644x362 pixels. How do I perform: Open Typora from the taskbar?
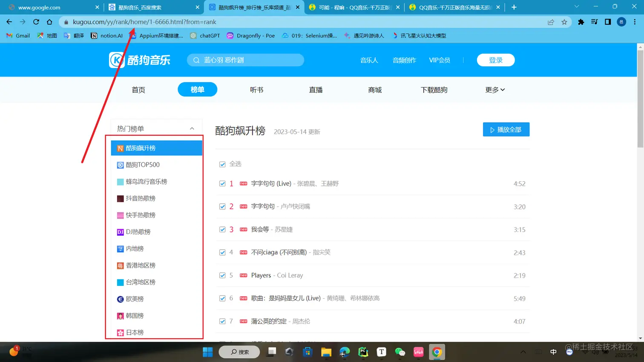[x=382, y=352]
